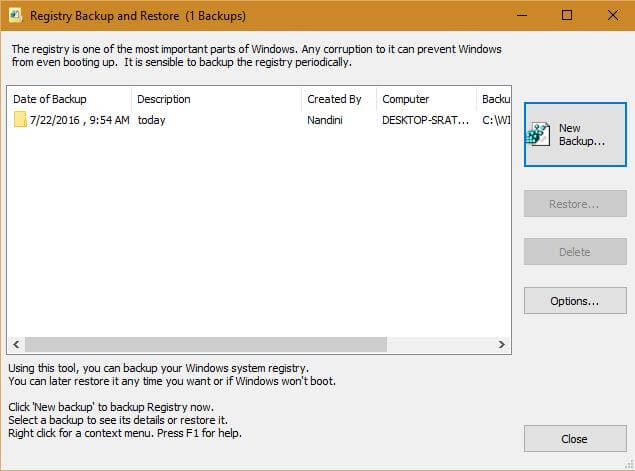The height and width of the screenshot is (471, 635).
Task: Click the horizontal scrollbar thumb in backup list
Action: tap(206, 344)
